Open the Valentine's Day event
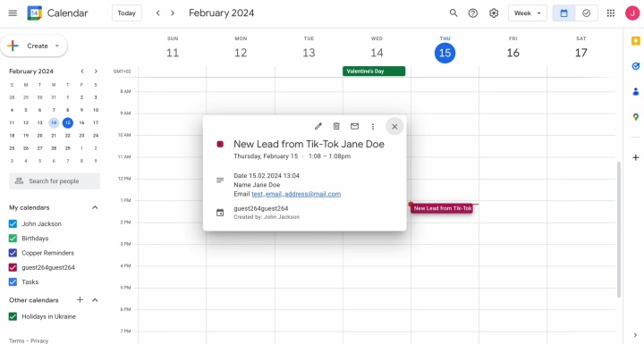The height and width of the screenshot is (344, 644). pos(374,71)
